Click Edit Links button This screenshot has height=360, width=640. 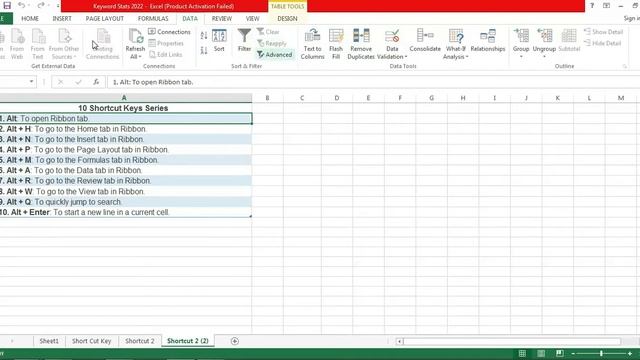tap(166, 54)
